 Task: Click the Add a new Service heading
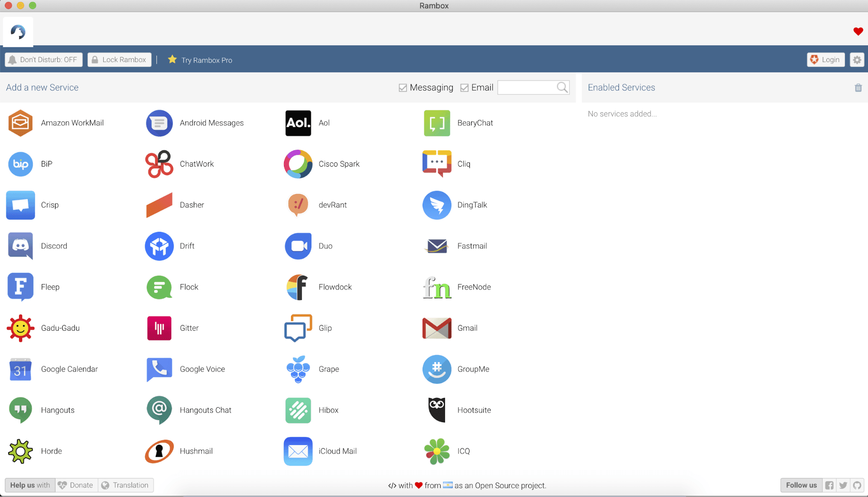pyautogui.click(x=42, y=88)
